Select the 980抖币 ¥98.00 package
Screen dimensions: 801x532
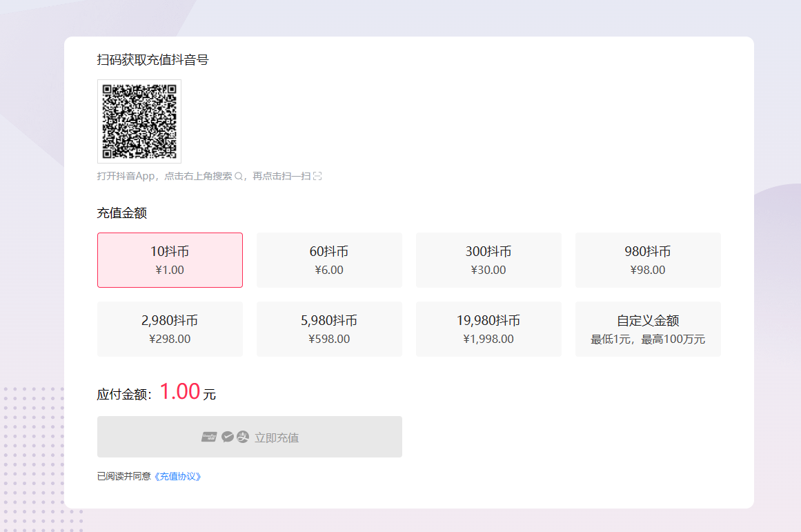(648, 260)
